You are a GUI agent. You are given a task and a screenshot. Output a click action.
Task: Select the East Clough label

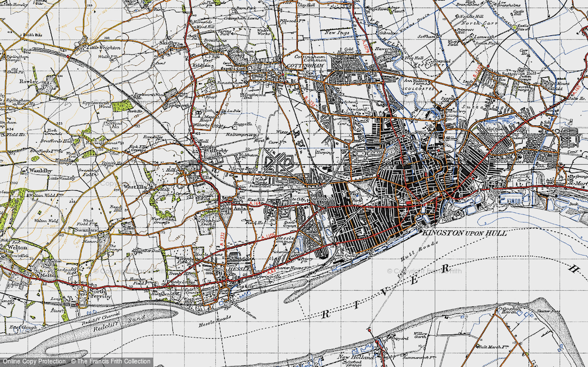(x=24, y=328)
